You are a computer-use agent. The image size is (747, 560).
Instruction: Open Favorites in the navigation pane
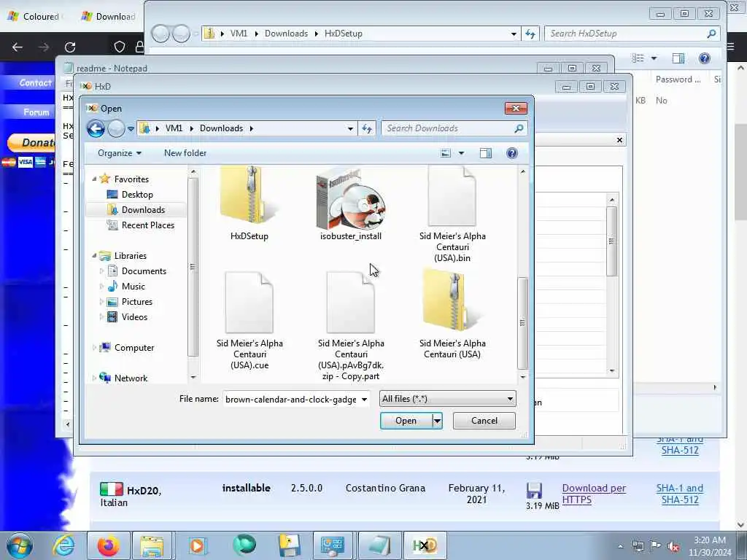tap(131, 179)
